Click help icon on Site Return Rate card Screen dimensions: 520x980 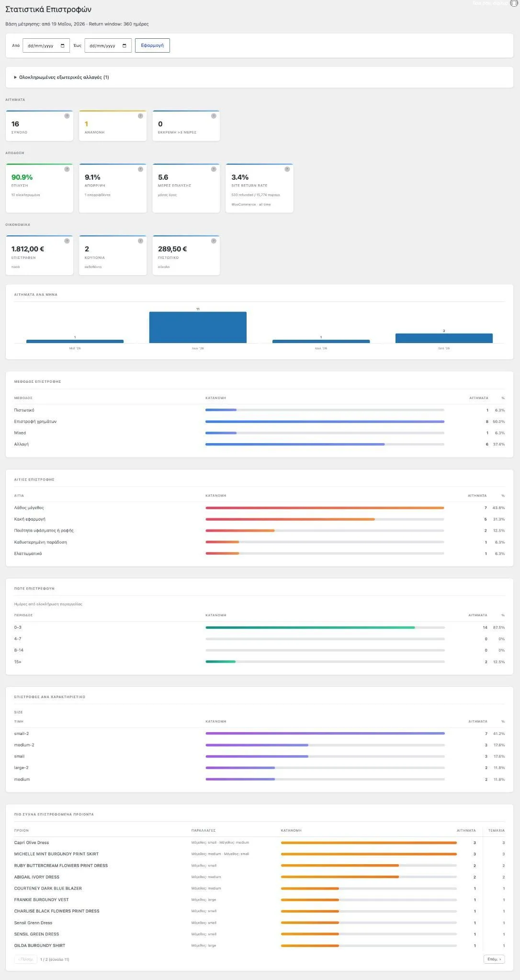287,169
